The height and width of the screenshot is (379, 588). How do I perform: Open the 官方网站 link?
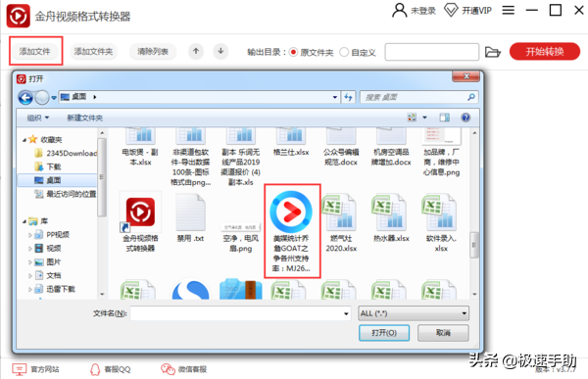pyautogui.click(x=35, y=369)
